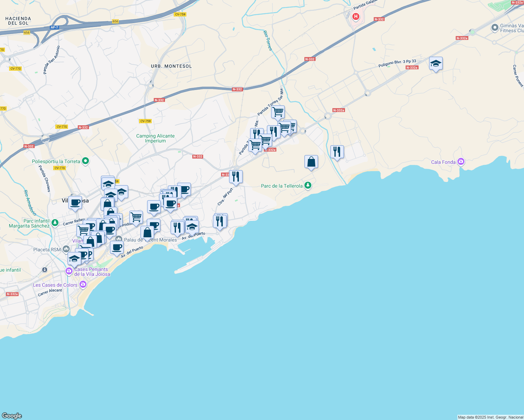Open the purple marker at Les Cases de Colors
Image resolution: width=524 pixels, height=420 pixels.
83,285
